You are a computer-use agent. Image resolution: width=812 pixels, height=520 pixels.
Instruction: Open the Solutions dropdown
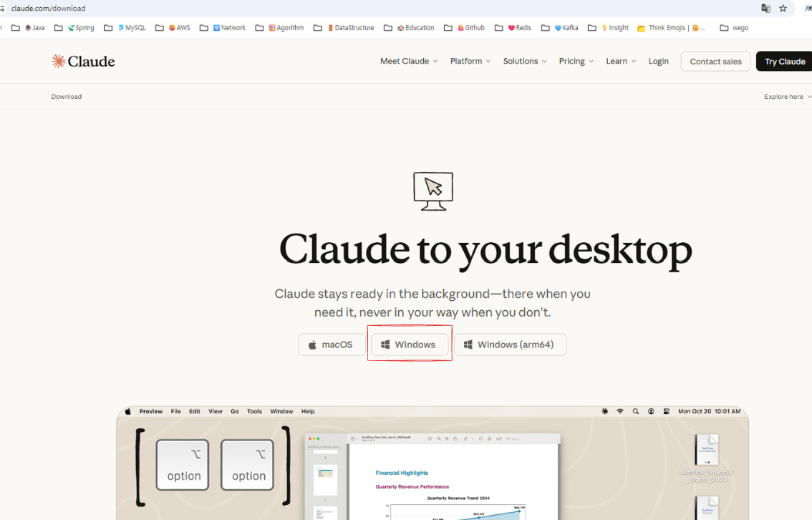tap(525, 61)
